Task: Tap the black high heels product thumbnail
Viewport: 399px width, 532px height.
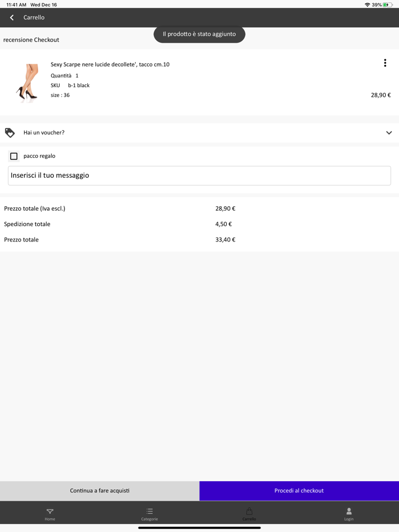Action: [27, 82]
